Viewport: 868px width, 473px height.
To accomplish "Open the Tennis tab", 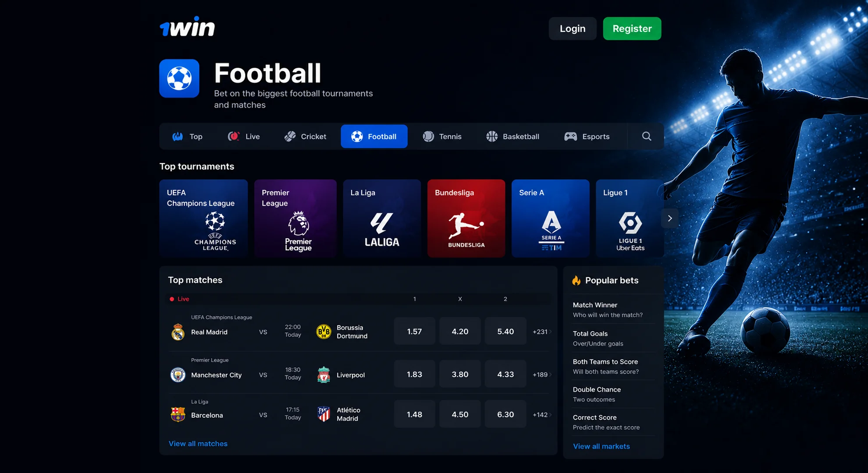I will [442, 136].
